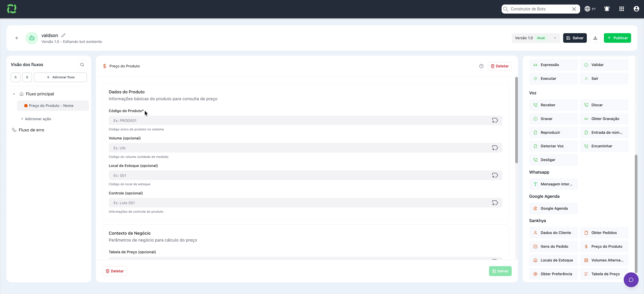Add the Itens do Pedido action

click(553, 246)
